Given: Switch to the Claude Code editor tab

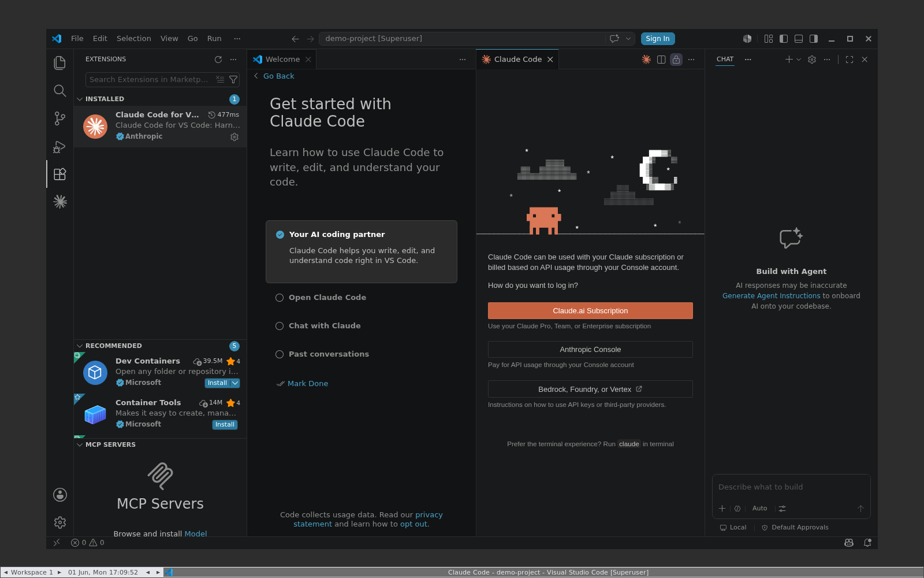Looking at the screenshot, I should point(517,60).
